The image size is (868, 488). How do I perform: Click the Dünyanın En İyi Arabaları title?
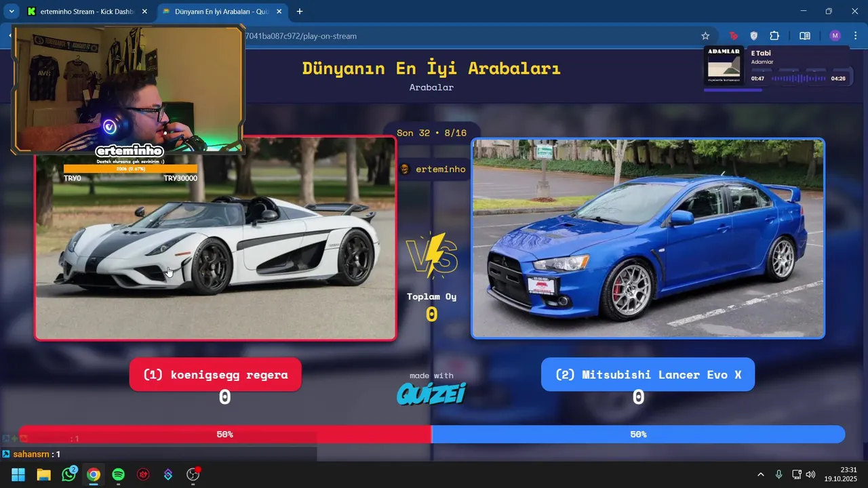tap(431, 68)
